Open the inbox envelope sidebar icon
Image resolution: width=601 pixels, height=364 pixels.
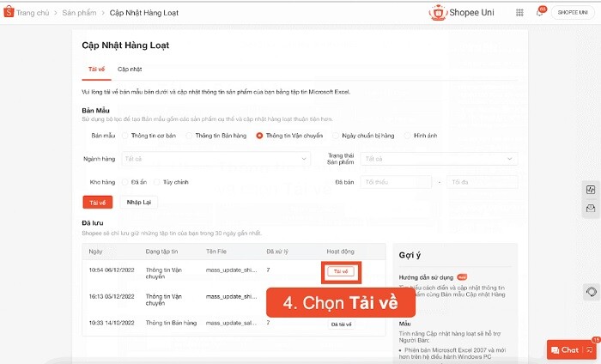[591, 208]
